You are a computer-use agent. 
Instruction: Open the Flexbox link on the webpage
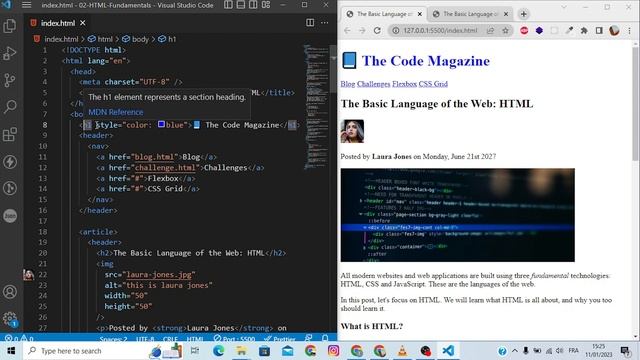pyautogui.click(x=404, y=84)
